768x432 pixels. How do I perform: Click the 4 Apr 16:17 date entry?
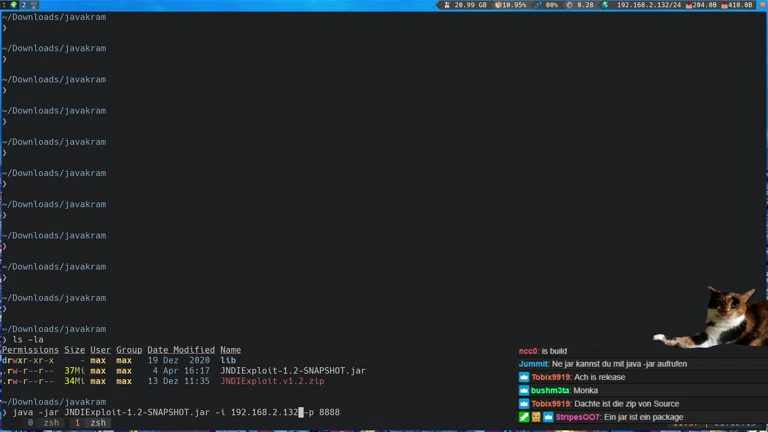181,371
